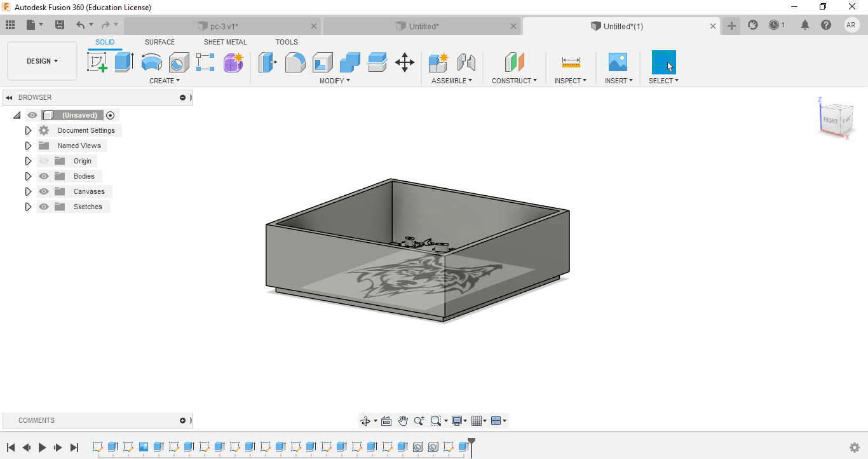This screenshot has height=459, width=868.
Task: Toggle visibility of the Unsaved root component
Action: coord(32,115)
